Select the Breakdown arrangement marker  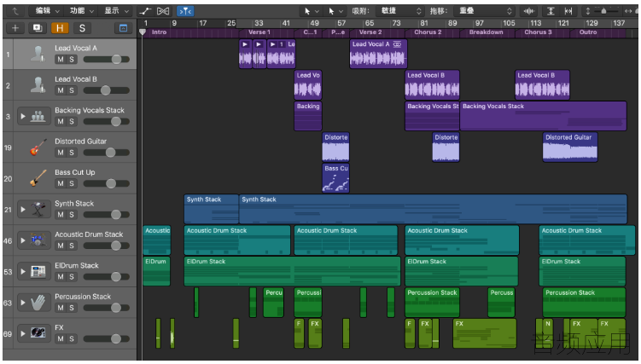(x=486, y=32)
